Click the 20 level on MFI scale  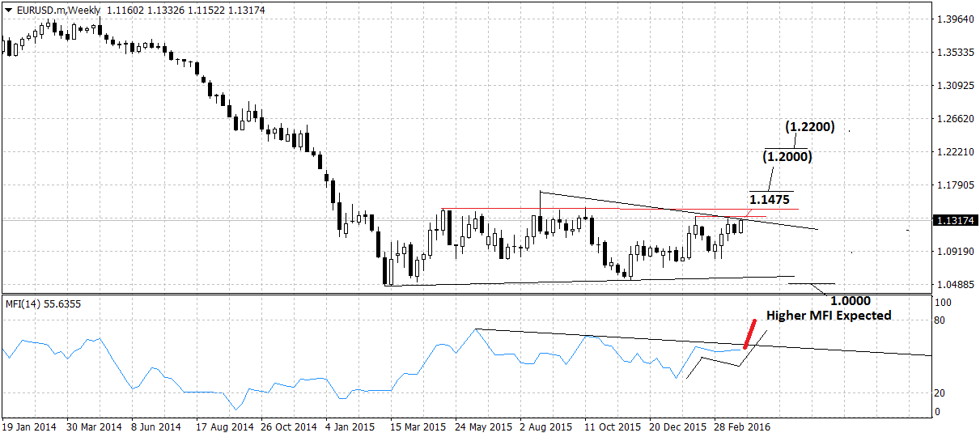[x=938, y=393]
